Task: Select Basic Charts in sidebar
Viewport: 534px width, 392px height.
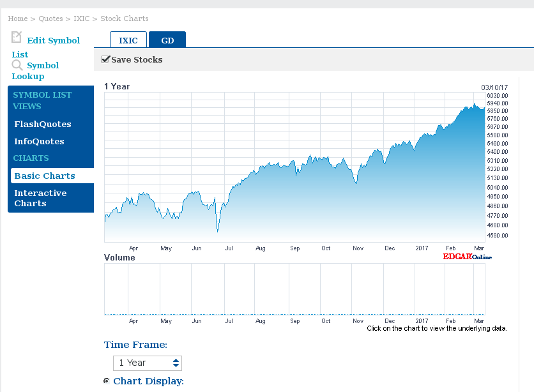Action: 52,176
